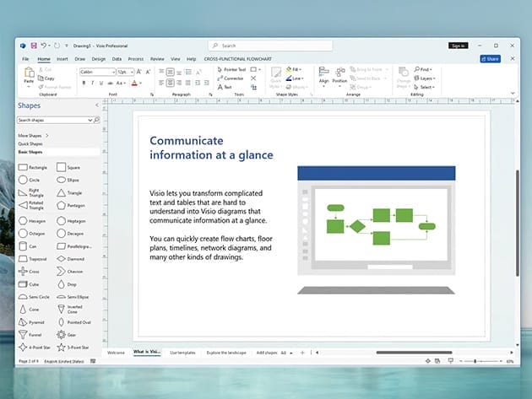Choose the Diamond shape stencil
Screen dimensions: 532x399
[74, 258]
